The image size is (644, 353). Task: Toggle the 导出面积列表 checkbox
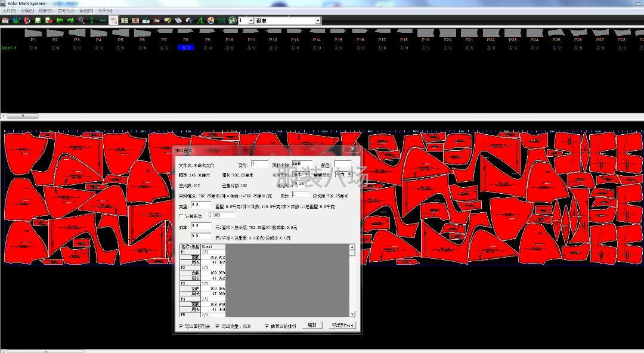click(x=181, y=326)
